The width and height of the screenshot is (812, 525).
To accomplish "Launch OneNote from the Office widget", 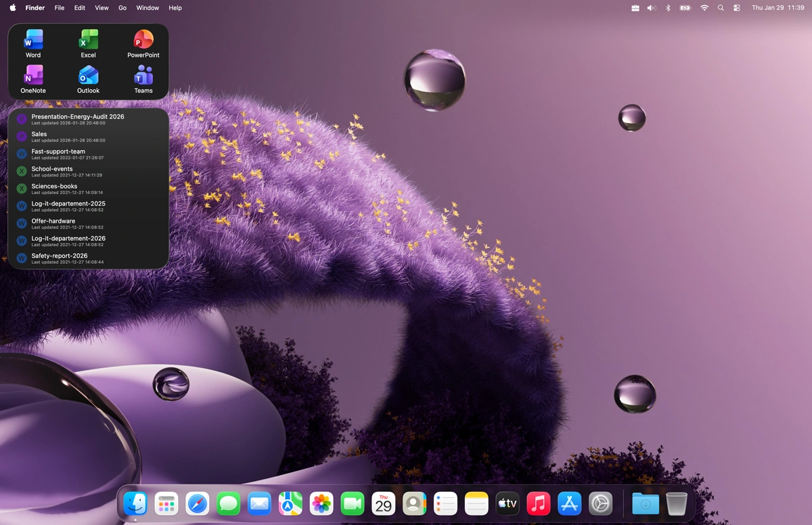I will 33,76.
